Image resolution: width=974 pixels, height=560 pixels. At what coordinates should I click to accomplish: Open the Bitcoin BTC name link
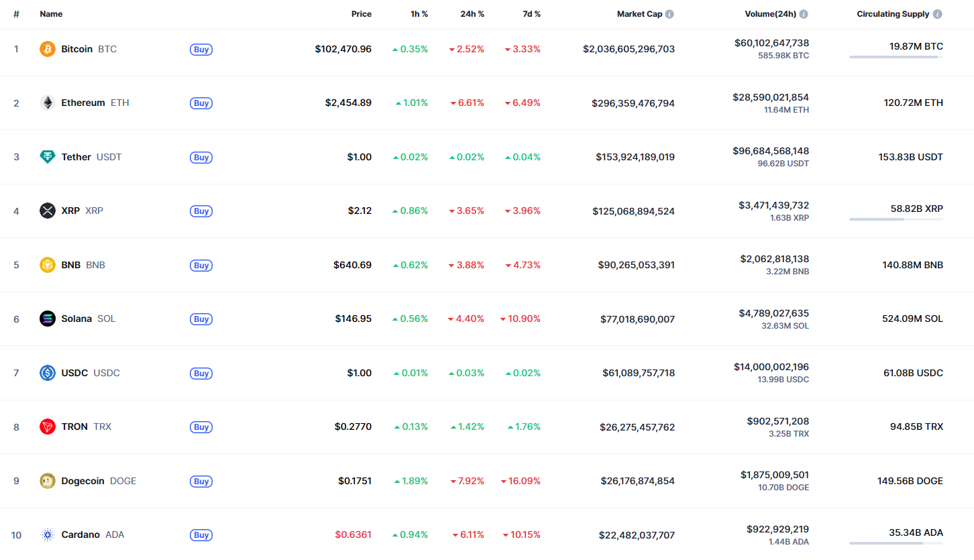[x=89, y=49]
